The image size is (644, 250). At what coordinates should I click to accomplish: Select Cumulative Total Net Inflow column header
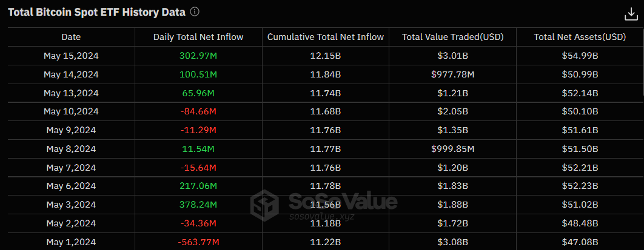click(x=326, y=37)
